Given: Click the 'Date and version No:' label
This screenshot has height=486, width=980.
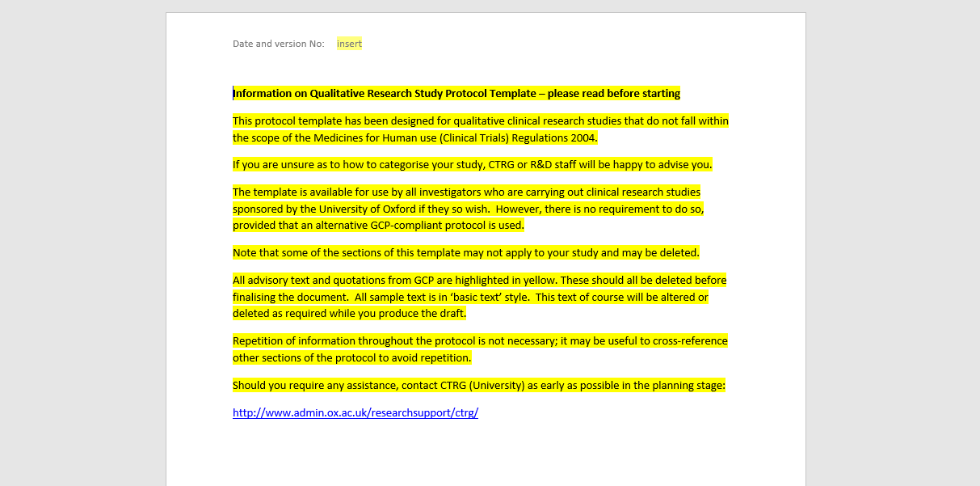Looking at the screenshot, I should tap(279, 44).
